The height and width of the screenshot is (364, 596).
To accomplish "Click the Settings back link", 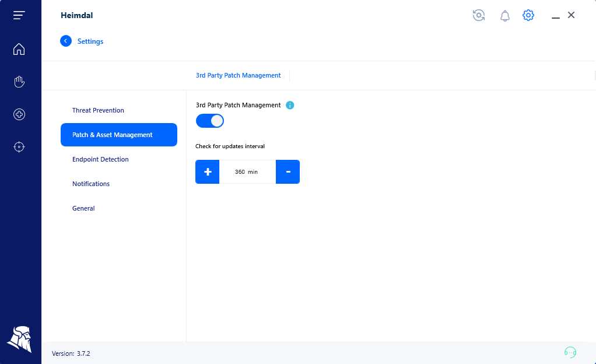I will 90,41.
